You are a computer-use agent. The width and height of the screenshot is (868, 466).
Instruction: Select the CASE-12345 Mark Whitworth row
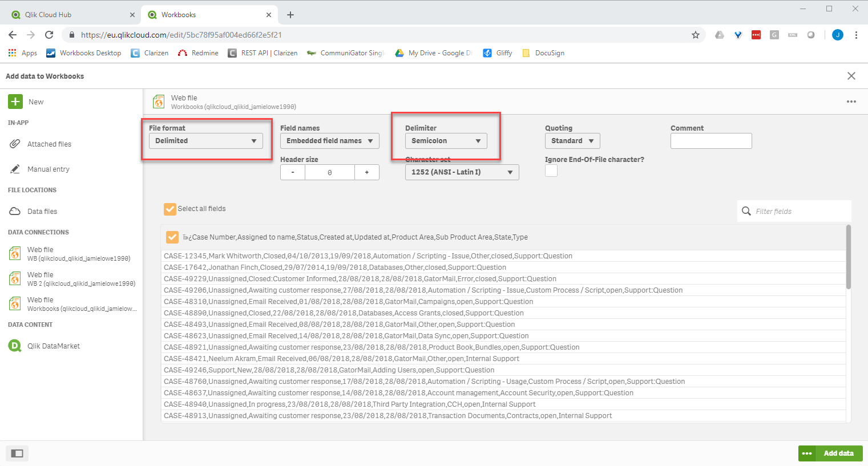point(503,256)
